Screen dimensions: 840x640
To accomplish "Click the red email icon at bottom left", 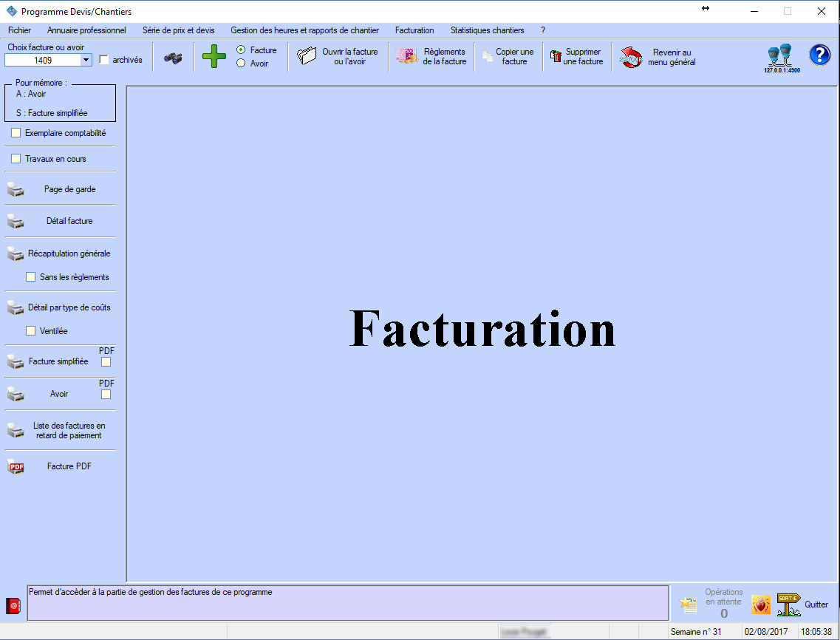I will tap(13, 605).
